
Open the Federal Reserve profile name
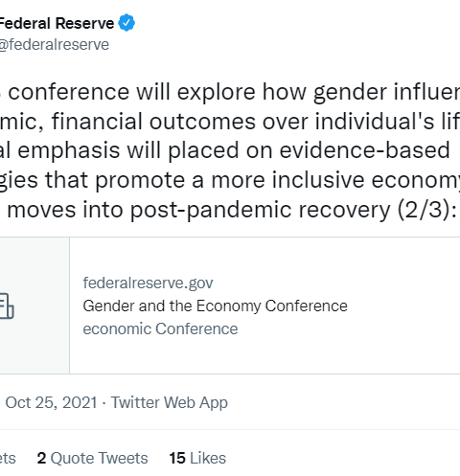tap(57, 23)
